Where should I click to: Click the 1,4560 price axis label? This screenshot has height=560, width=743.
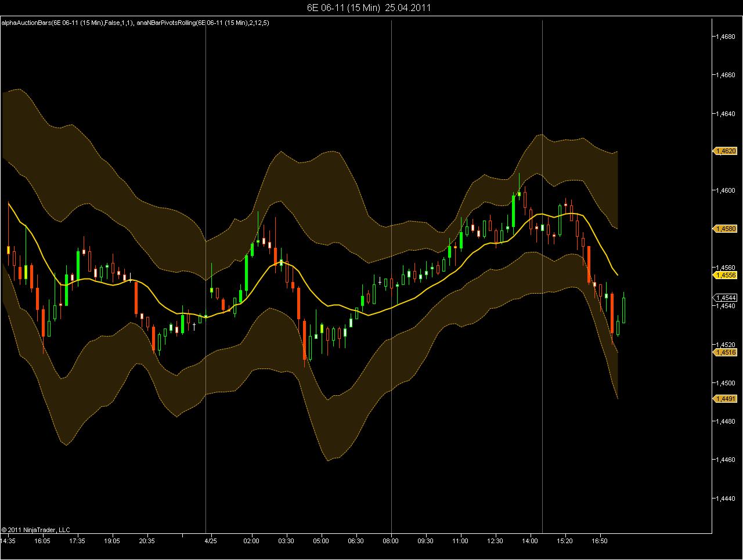[x=726, y=268]
